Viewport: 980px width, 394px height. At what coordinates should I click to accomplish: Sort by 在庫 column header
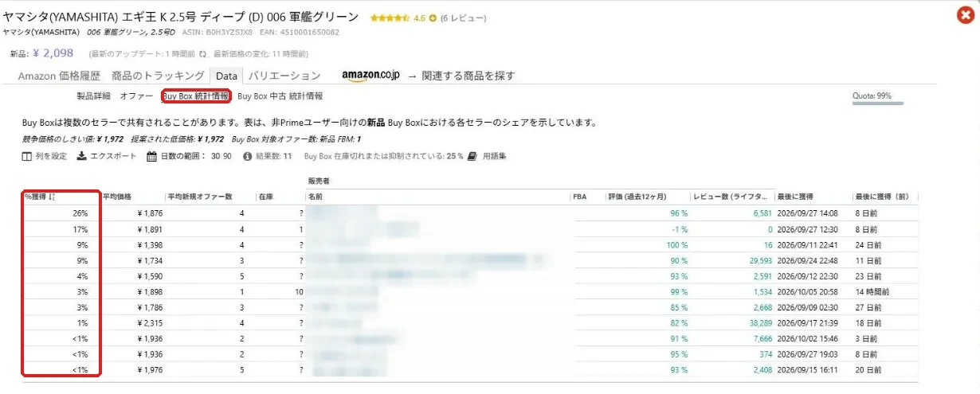pyautogui.click(x=265, y=197)
